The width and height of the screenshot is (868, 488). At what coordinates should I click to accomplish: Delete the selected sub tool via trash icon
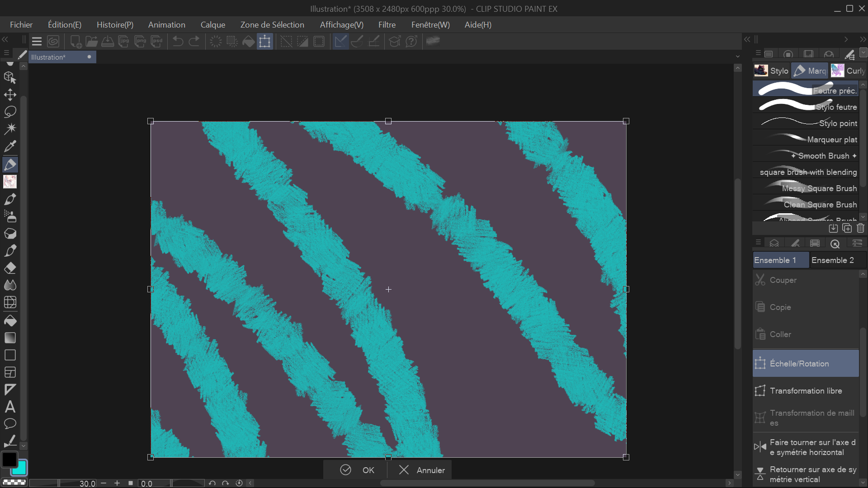tap(861, 229)
